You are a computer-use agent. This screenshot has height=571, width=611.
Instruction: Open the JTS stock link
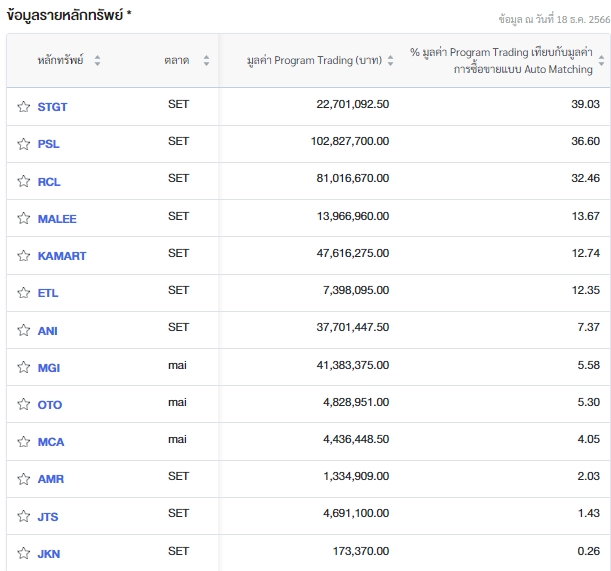coord(49,516)
